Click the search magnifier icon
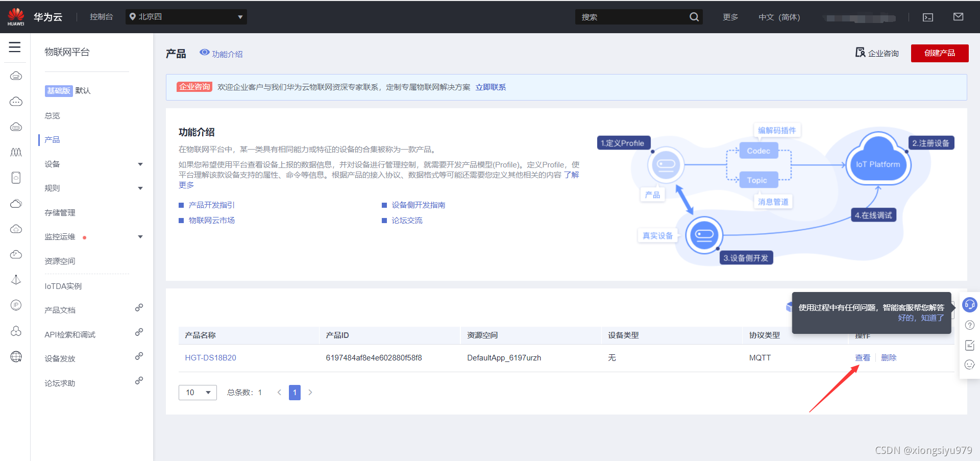This screenshot has height=461, width=980. (x=694, y=17)
